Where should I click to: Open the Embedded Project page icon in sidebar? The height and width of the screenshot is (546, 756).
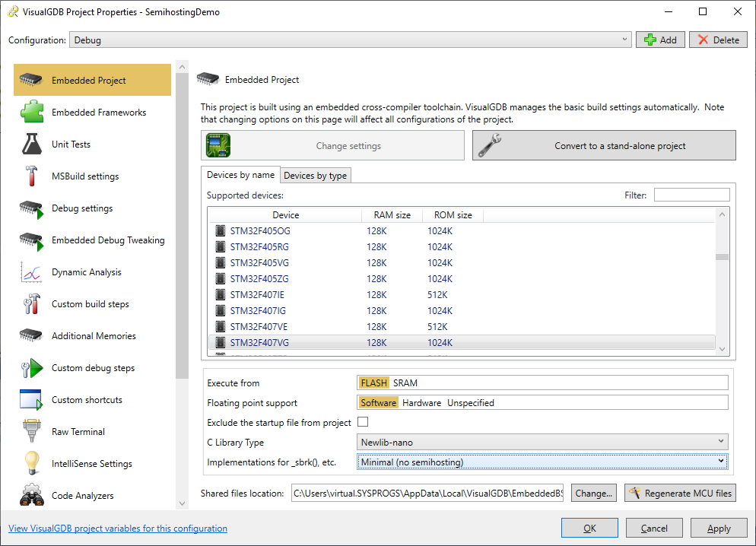(x=31, y=80)
